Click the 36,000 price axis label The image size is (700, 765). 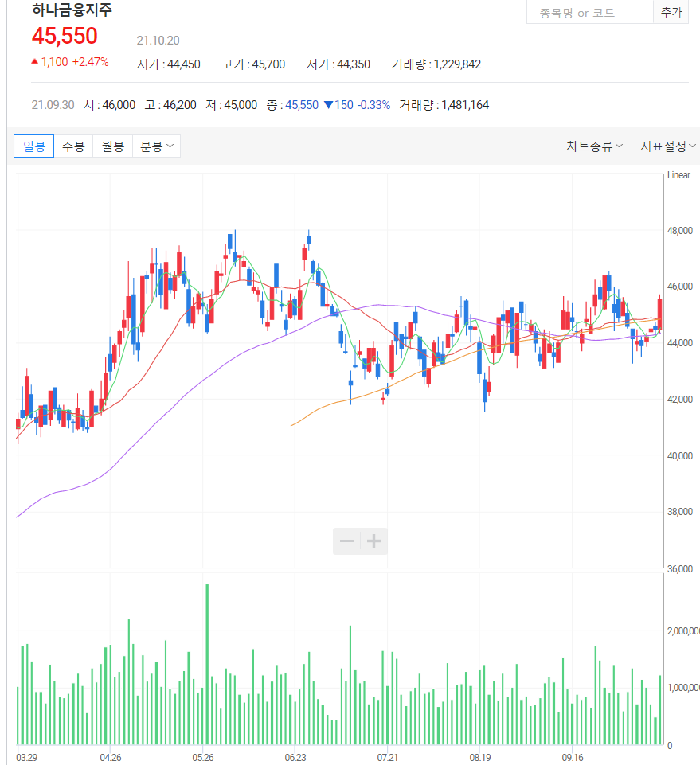click(680, 569)
